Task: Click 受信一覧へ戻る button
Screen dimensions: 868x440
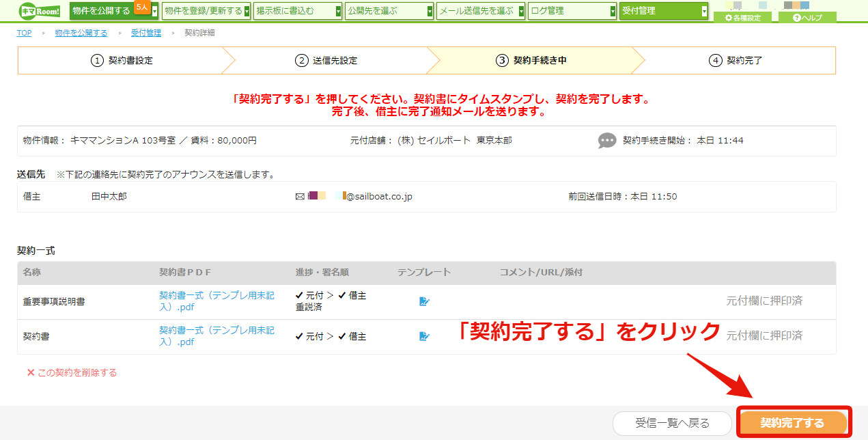Action: click(673, 424)
